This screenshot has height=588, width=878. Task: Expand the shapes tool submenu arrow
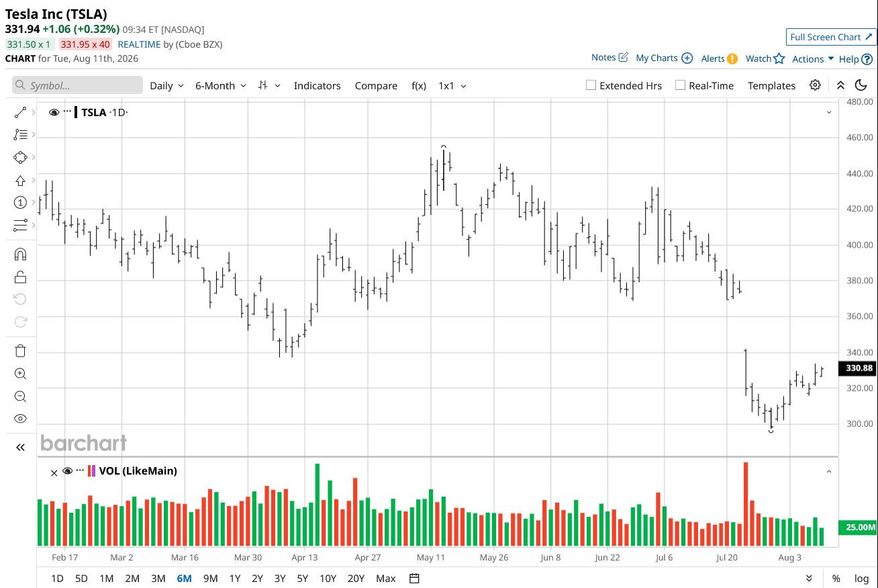[33, 158]
